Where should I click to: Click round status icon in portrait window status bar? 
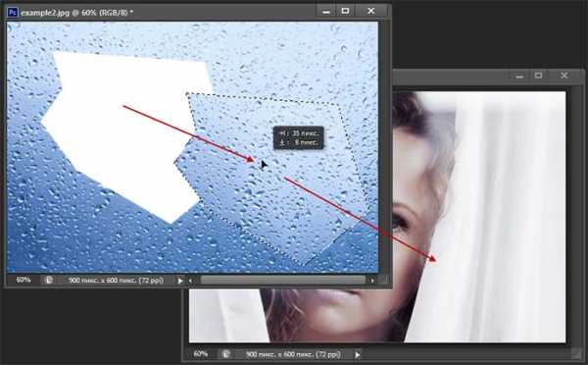225,354
